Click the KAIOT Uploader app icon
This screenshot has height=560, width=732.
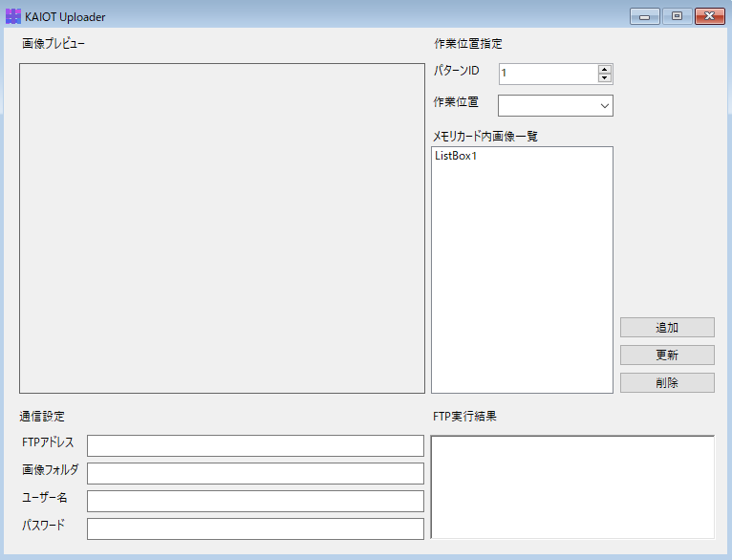13,16
